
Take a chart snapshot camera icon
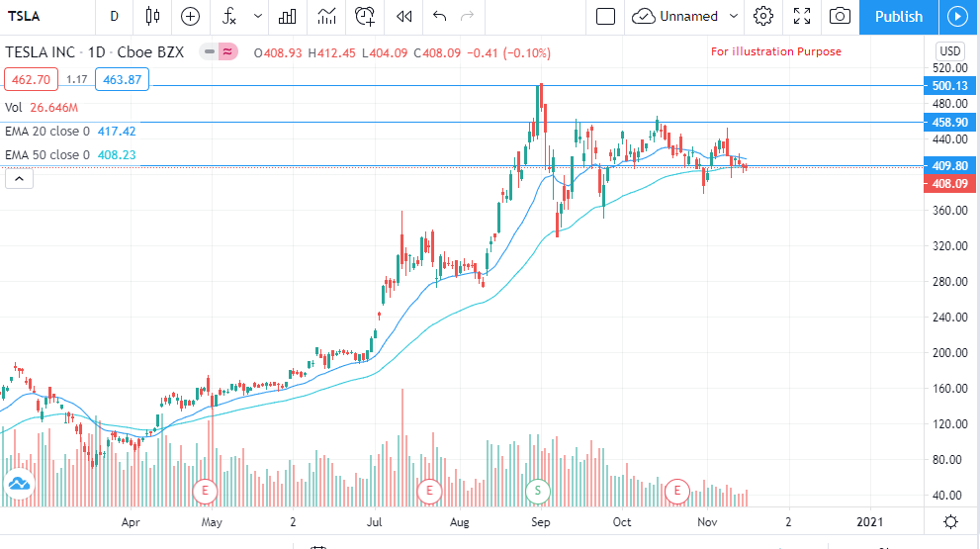coord(840,16)
